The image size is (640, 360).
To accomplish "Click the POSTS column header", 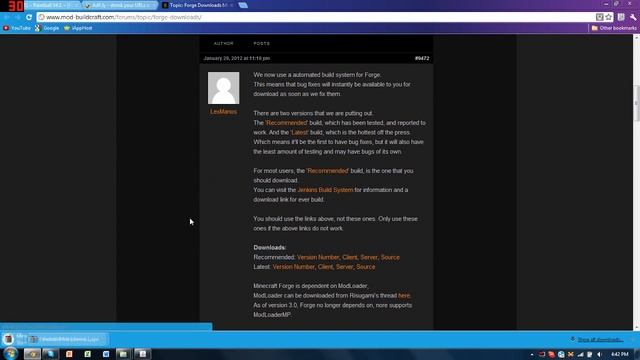I will 261,43.
